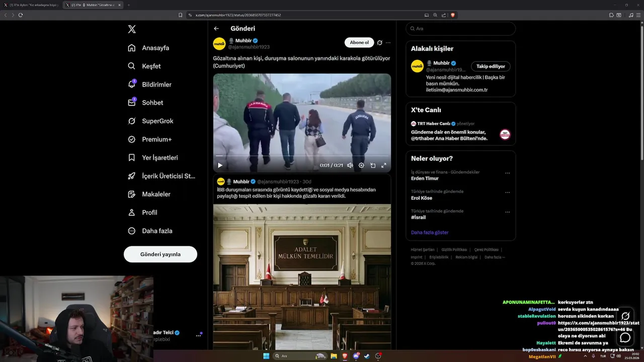644x362 pixels.
Task: Open SuperGrok from sidebar
Action: tap(151, 121)
